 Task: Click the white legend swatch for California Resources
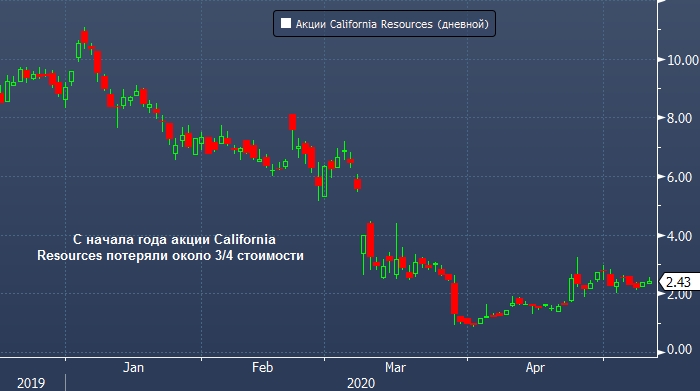tap(286, 23)
